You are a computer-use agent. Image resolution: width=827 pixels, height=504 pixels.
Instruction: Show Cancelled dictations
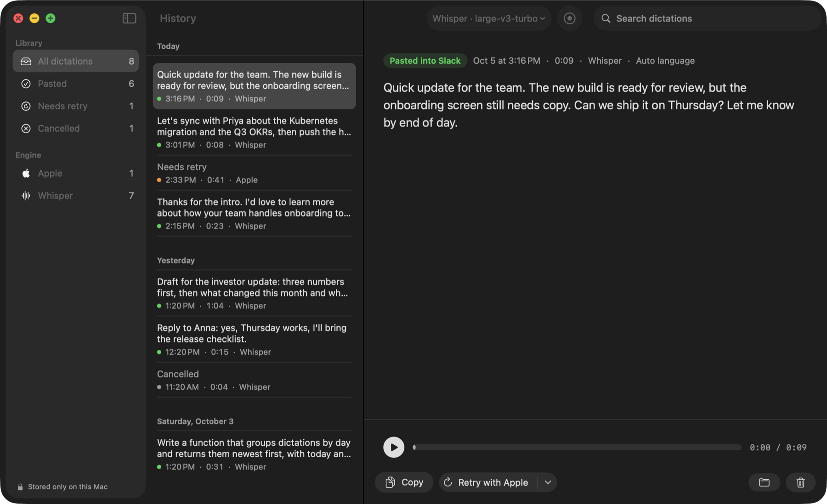pyautogui.click(x=76, y=129)
